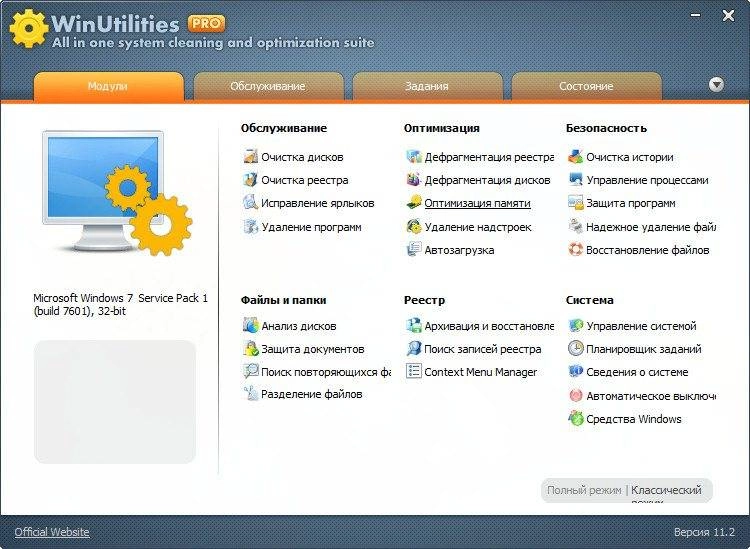Click the Разделение файлов icon
The image size is (750, 549).
coord(250,394)
